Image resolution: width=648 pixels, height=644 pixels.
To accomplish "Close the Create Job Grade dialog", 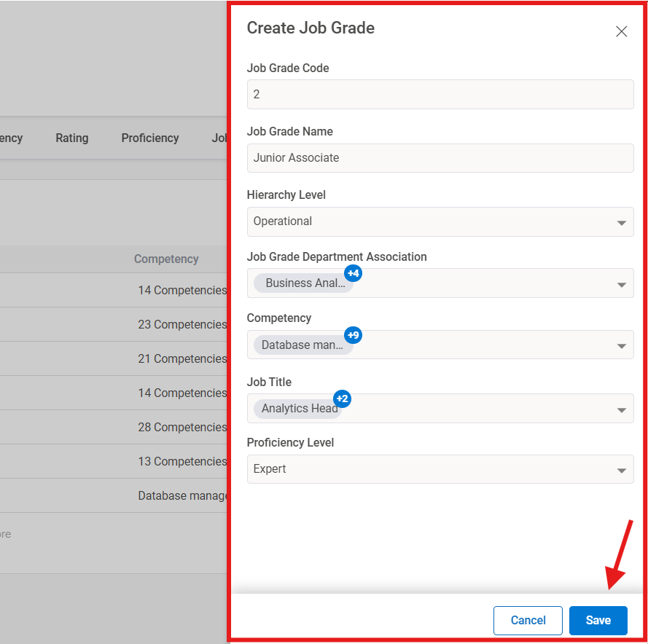I will [x=621, y=31].
